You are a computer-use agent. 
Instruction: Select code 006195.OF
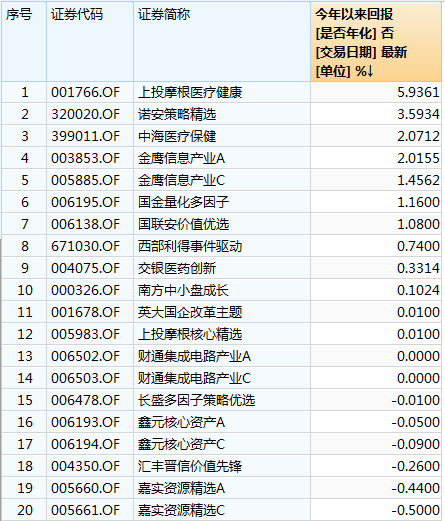tap(85, 202)
